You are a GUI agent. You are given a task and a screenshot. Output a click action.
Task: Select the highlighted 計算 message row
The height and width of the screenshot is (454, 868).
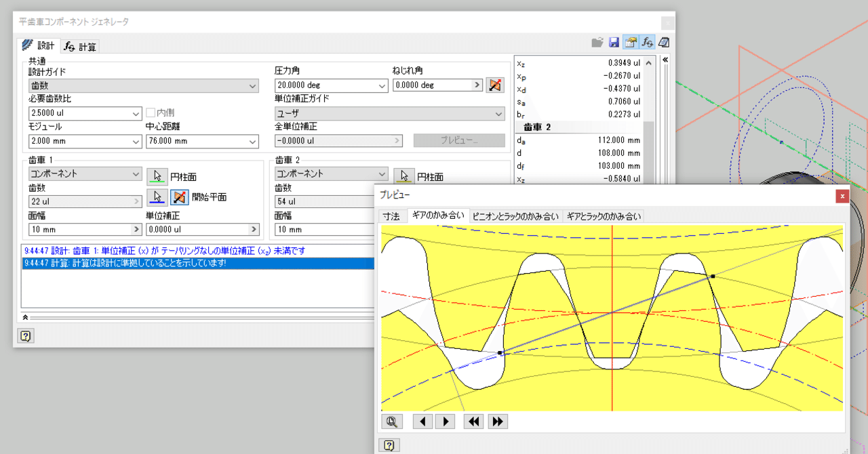click(x=198, y=263)
